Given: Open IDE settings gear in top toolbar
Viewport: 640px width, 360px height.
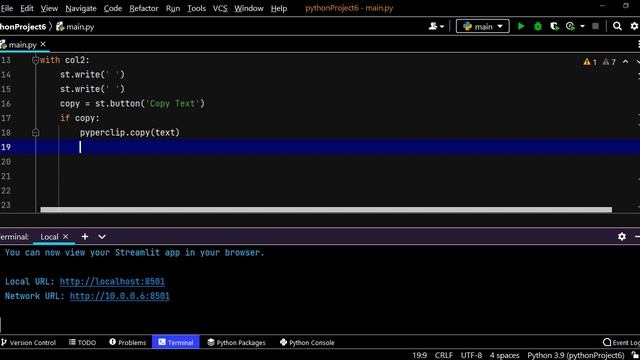Looking at the screenshot, I should click(x=634, y=27).
